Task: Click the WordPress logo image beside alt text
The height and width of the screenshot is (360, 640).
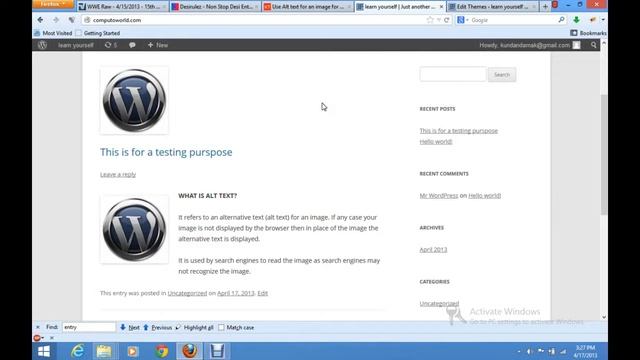Action: coord(134,229)
